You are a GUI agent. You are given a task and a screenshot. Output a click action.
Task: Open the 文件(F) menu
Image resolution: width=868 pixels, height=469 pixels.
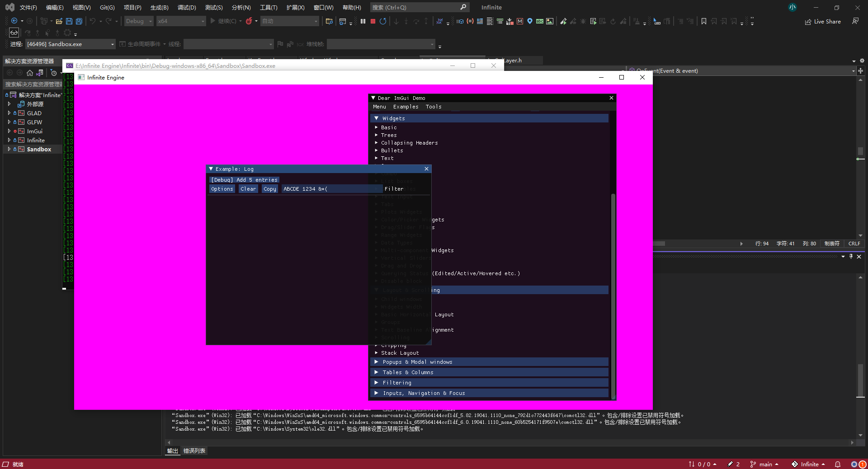[28, 7]
